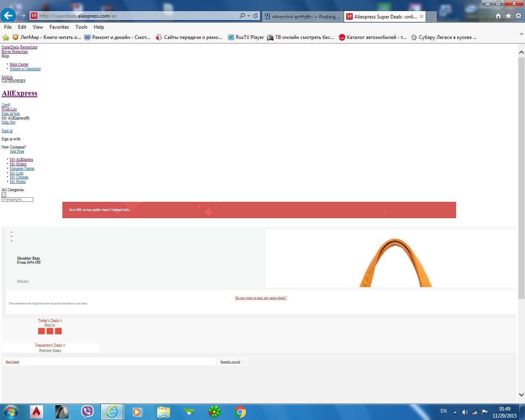Expand the favorites bar overflow chevron
This screenshot has height=420, width=525.
pyautogui.click(x=521, y=34)
